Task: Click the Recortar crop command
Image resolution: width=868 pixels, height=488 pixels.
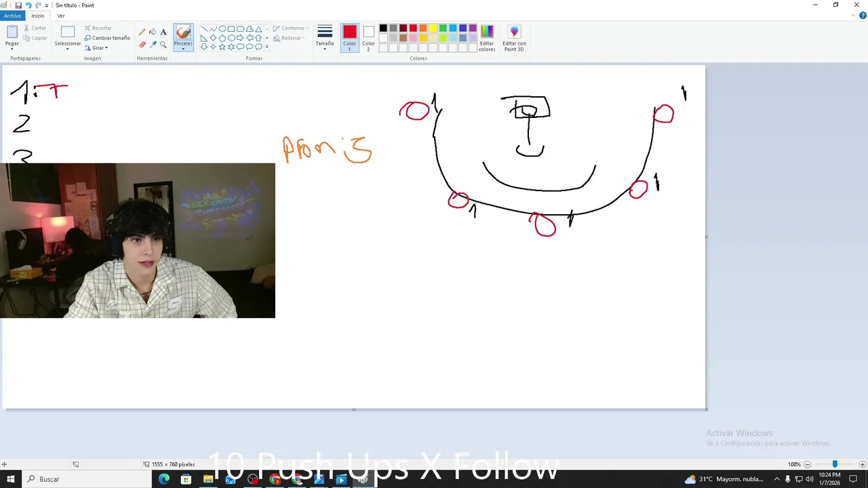Action: (x=98, y=28)
